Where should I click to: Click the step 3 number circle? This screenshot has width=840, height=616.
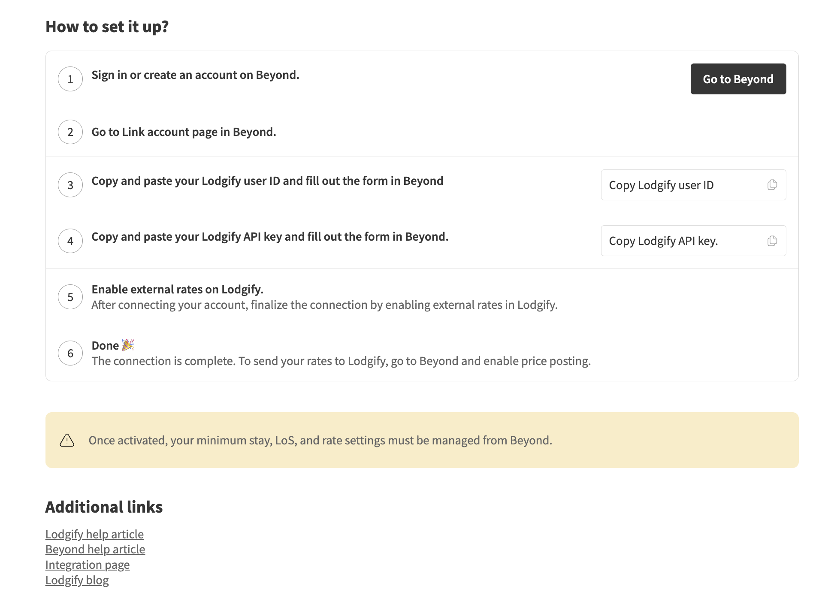70,185
